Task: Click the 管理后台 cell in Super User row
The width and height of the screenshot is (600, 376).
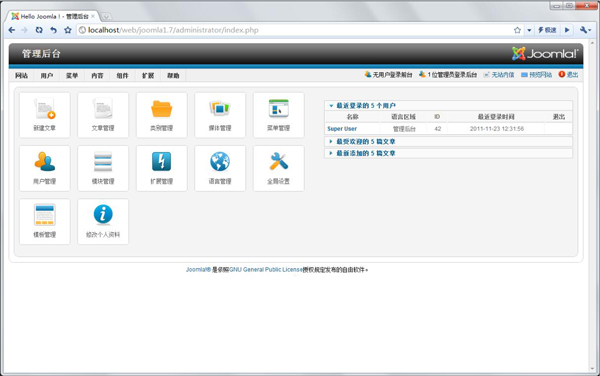Action: 404,129
